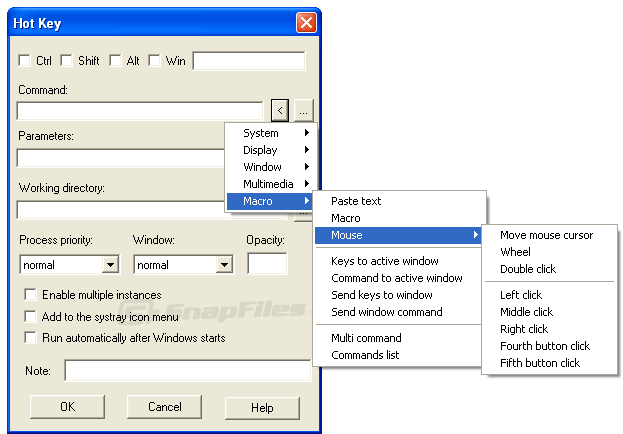Pick Right click in the Mouse submenu

[524, 329]
